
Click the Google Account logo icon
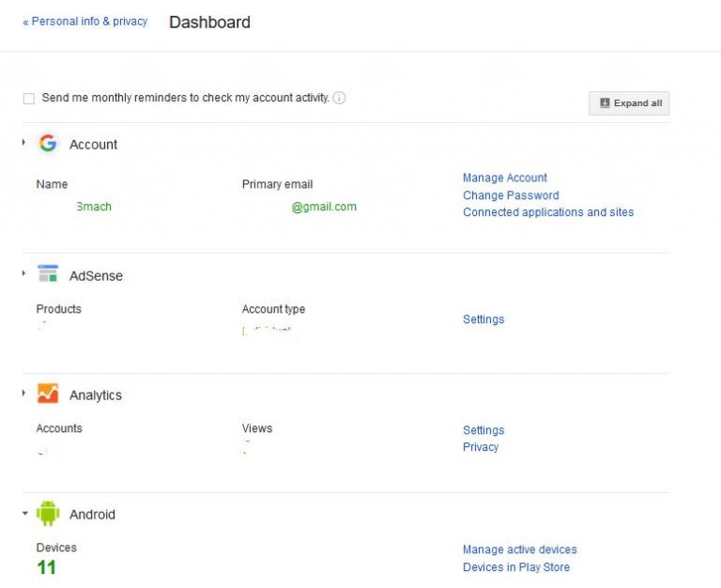pos(48,144)
